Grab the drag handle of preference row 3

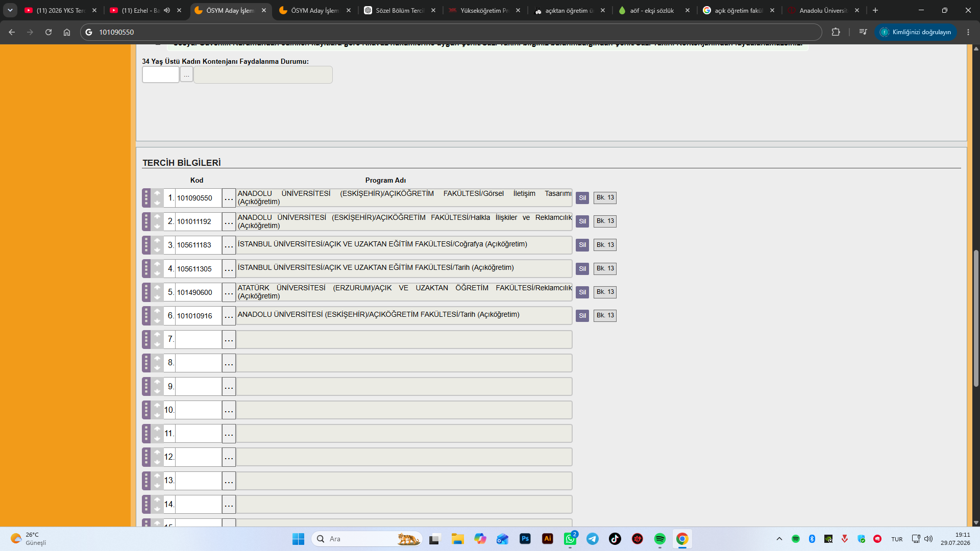(146, 245)
